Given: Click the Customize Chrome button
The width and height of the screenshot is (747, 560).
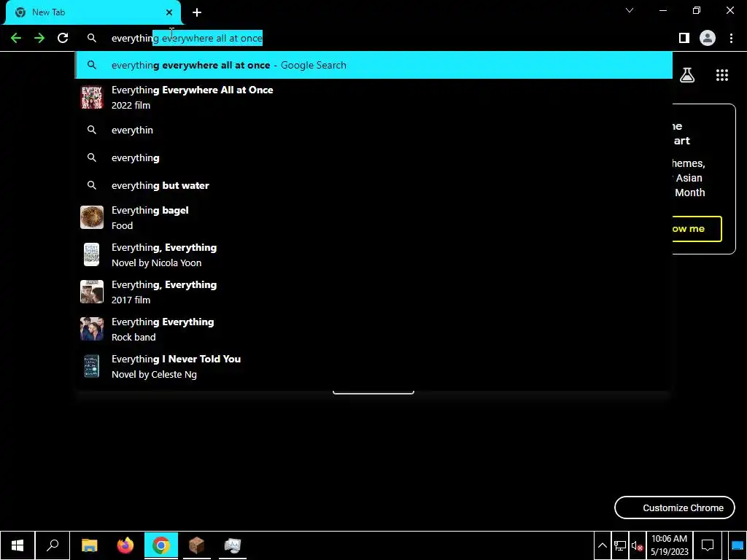Looking at the screenshot, I should tap(675, 507).
